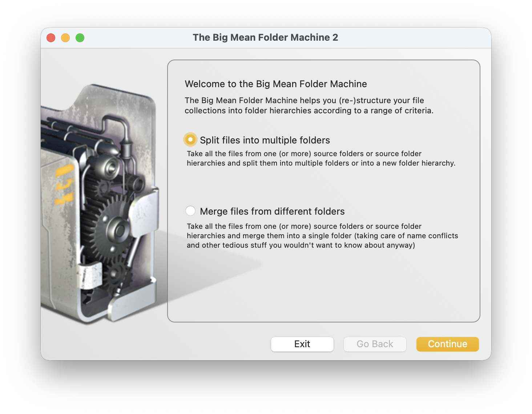
Task: Click the split option description starting 'Take all the files' and ending 'new folder hierarchy'
Action: pyautogui.click(x=321, y=158)
